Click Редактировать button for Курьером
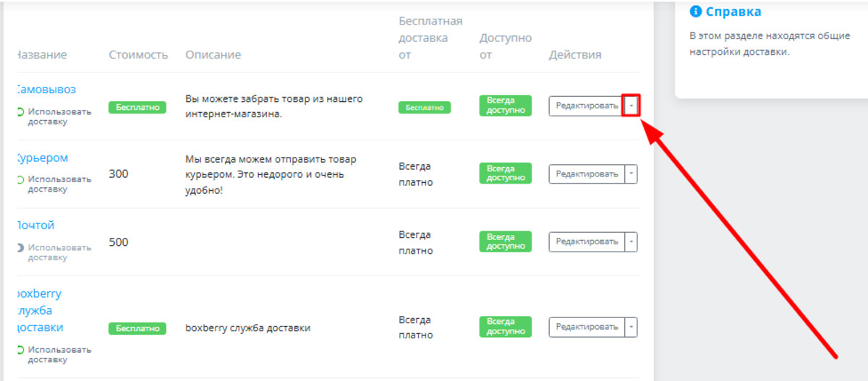Viewport: 868px width, 381px height. 586,174
